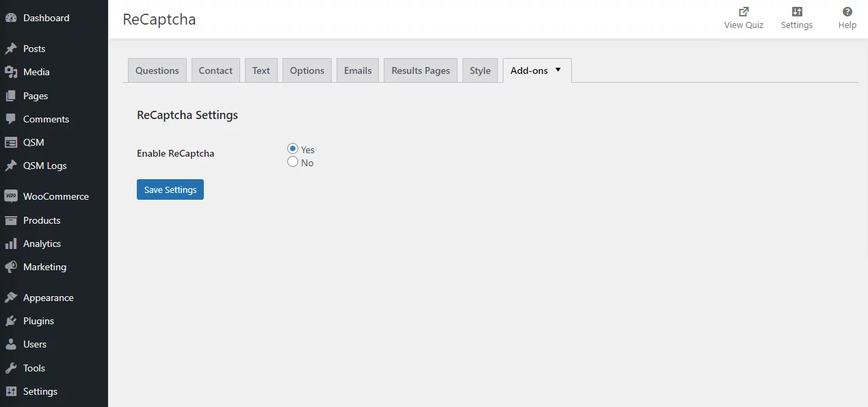Switch to the Questions tab
The height and width of the screenshot is (407, 868).
157,70
